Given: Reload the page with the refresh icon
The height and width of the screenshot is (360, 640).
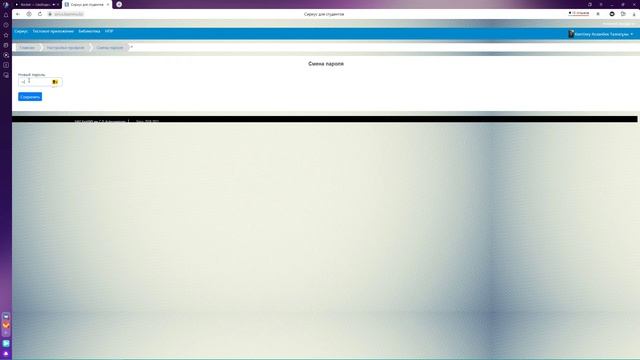Looking at the screenshot, I should point(40,14).
